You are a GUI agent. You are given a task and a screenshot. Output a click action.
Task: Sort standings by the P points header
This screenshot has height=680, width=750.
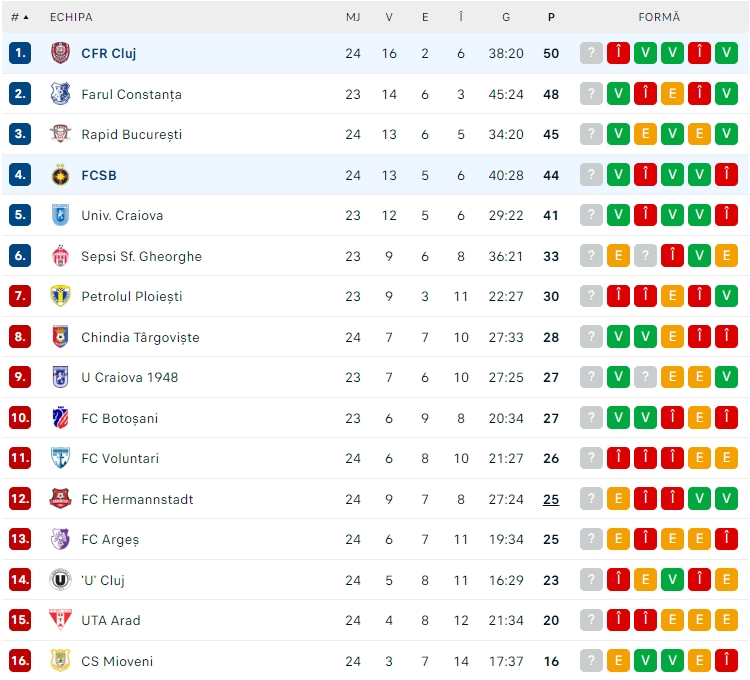pyautogui.click(x=551, y=17)
